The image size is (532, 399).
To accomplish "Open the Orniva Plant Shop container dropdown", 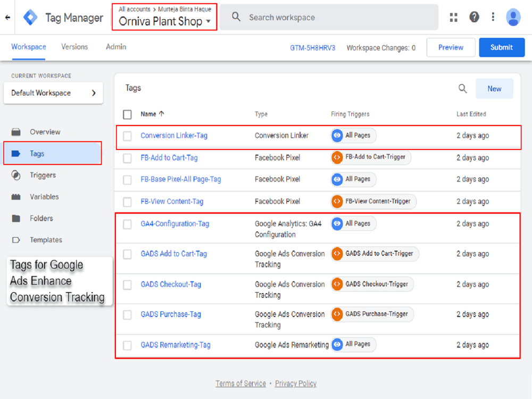I will (x=164, y=21).
